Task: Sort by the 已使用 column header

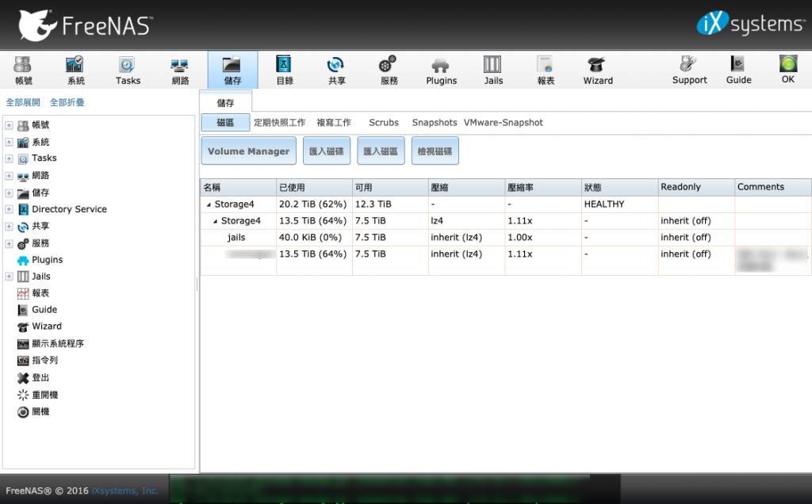Action: (x=314, y=187)
